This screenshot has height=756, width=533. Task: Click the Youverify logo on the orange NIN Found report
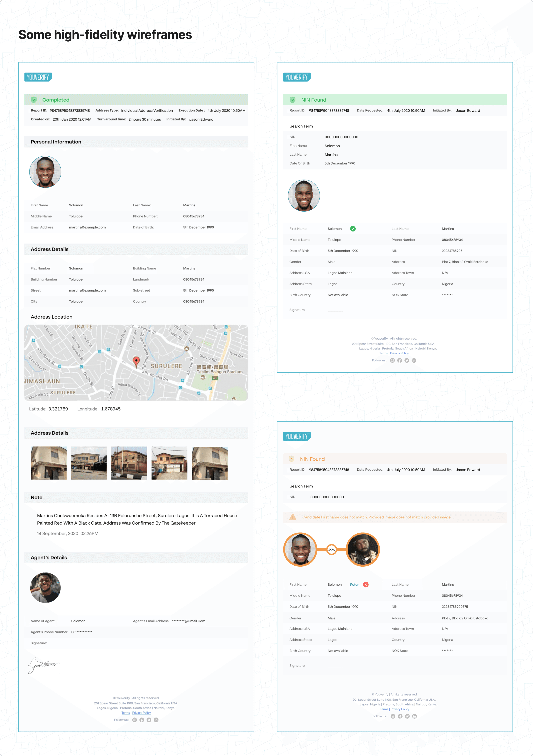point(297,436)
